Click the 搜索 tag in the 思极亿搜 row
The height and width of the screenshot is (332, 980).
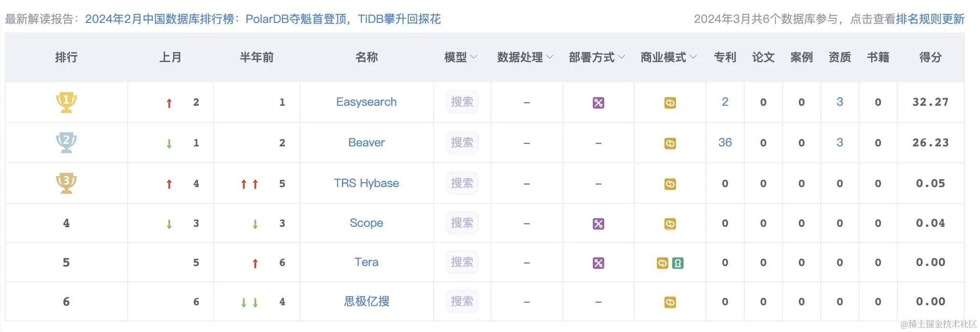point(462,301)
